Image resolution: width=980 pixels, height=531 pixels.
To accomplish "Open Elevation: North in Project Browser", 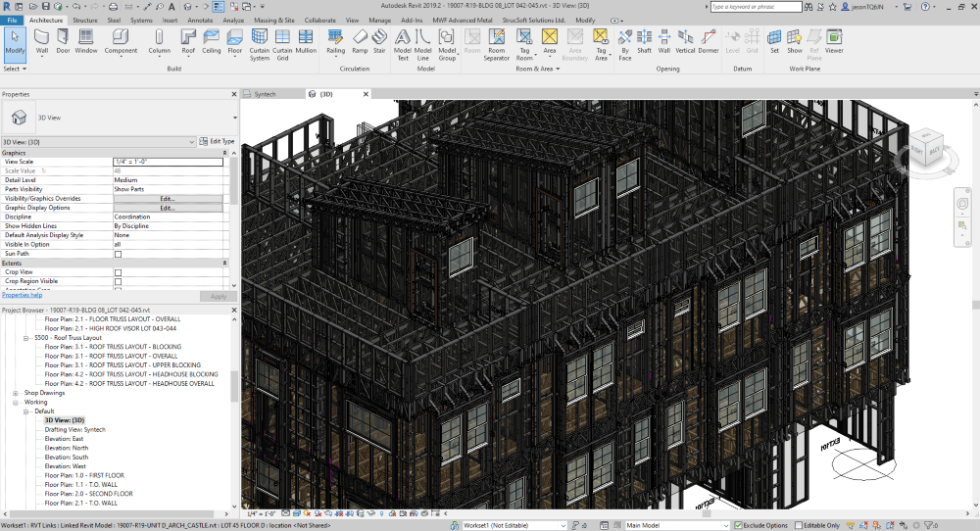I will point(66,448).
